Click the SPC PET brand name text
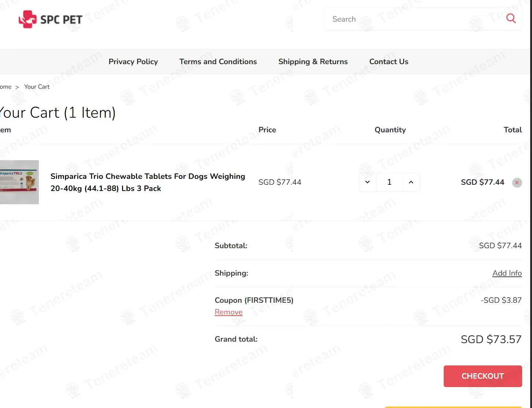532x408 pixels. click(x=61, y=20)
